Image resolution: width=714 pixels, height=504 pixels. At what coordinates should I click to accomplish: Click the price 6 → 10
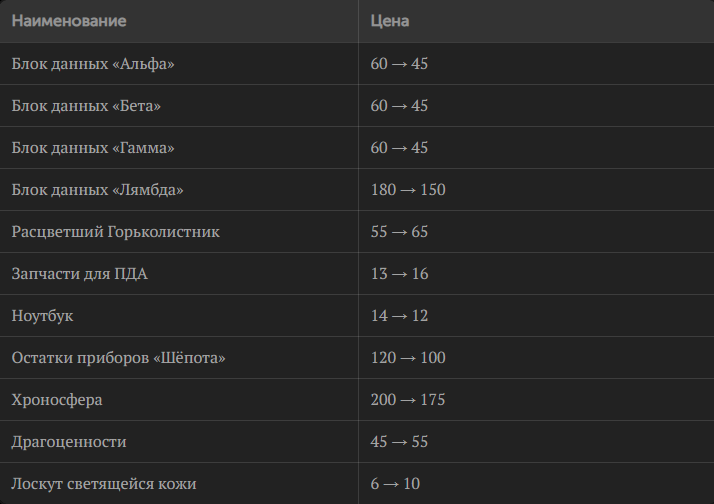(395, 484)
